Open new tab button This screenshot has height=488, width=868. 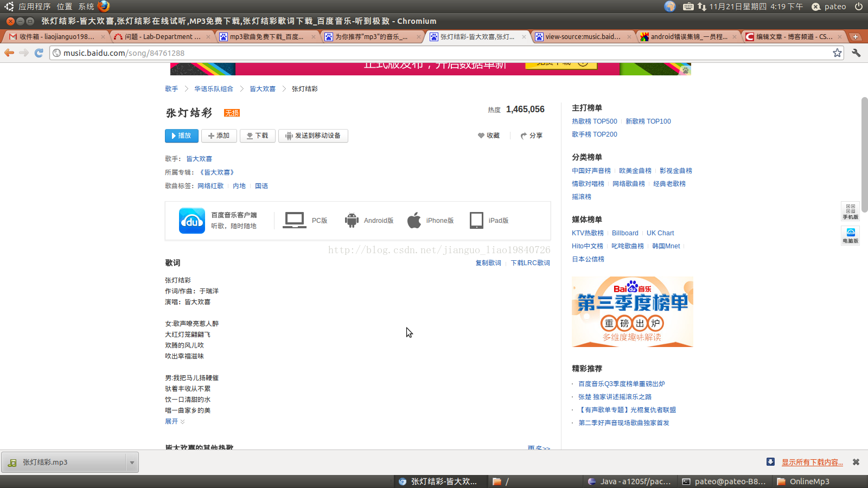[856, 37]
